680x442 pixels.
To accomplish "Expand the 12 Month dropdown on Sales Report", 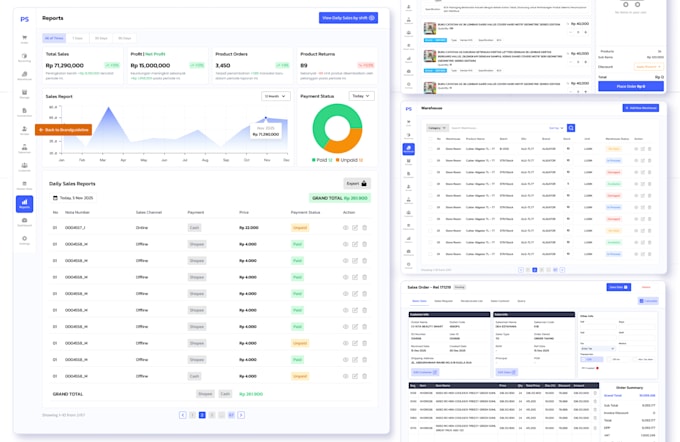I will coord(275,96).
